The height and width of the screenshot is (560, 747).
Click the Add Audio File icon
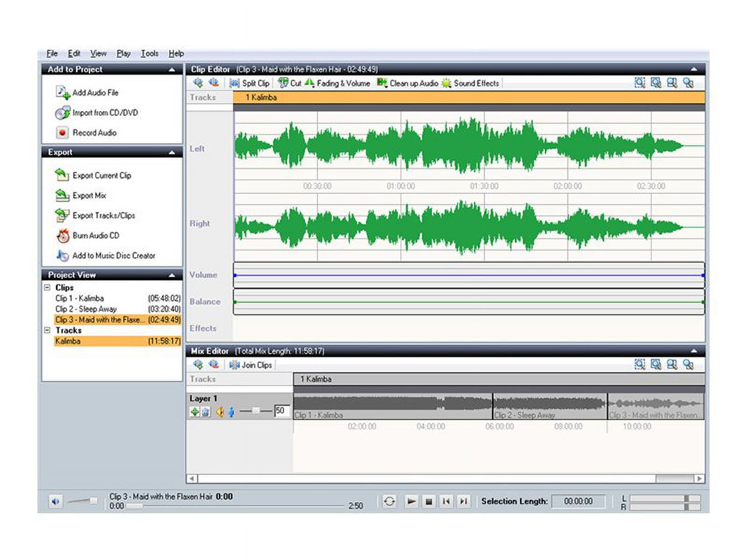pos(63,92)
